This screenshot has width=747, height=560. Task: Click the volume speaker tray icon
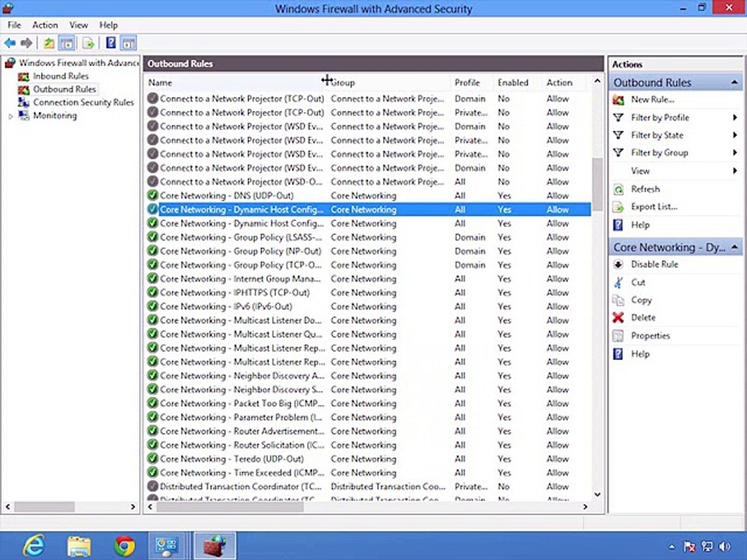(725, 547)
